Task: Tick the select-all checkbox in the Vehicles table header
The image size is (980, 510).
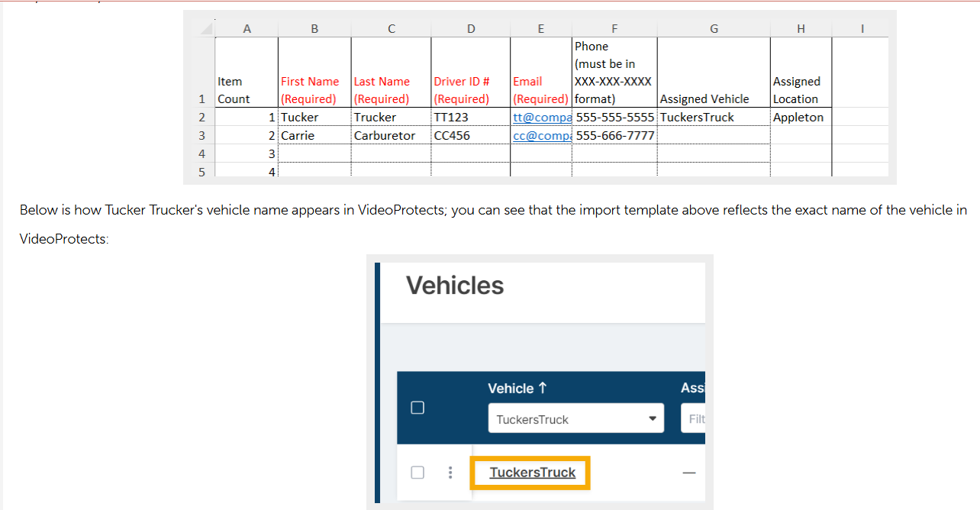Action: [417, 408]
